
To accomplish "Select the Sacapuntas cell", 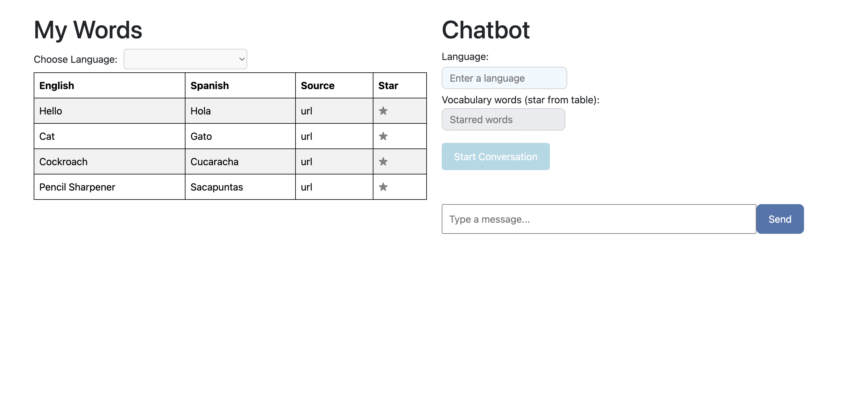I will (217, 187).
